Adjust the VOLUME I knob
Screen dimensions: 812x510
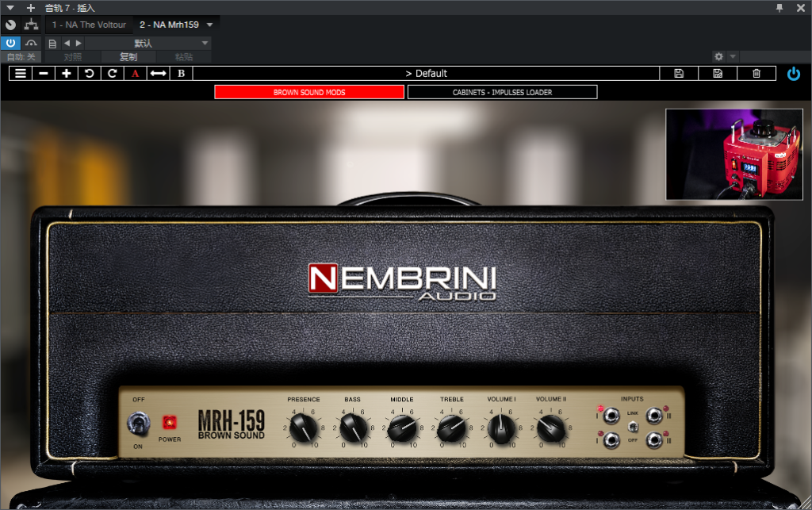[x=501, y=428]
